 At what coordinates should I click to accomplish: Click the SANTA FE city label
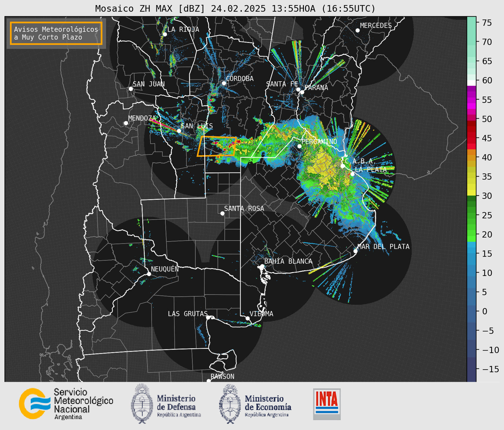282,84
